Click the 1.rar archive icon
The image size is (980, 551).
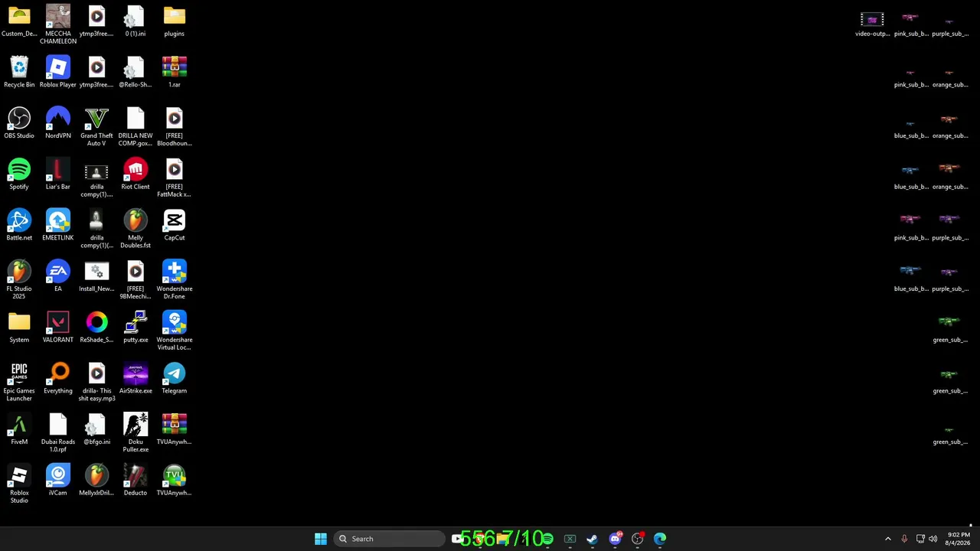(x=175, y=72)
